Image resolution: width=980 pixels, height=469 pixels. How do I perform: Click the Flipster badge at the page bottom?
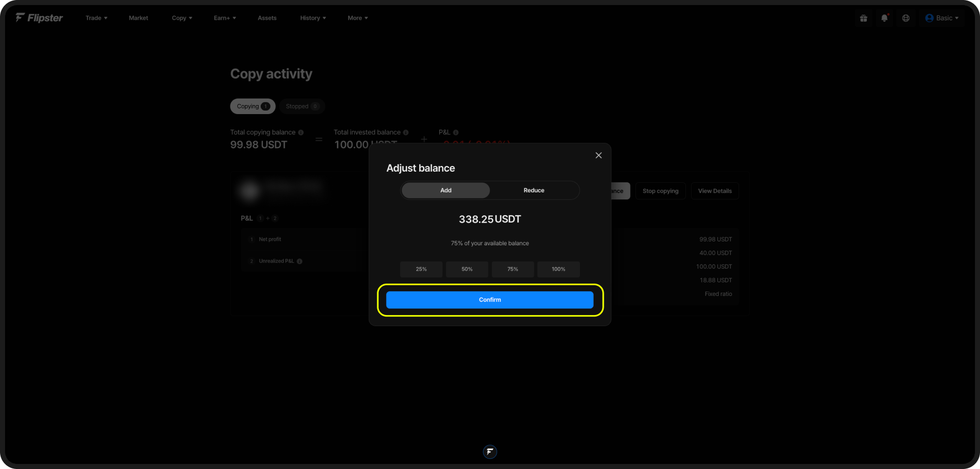pyautogui.click(x=490, y=451)
